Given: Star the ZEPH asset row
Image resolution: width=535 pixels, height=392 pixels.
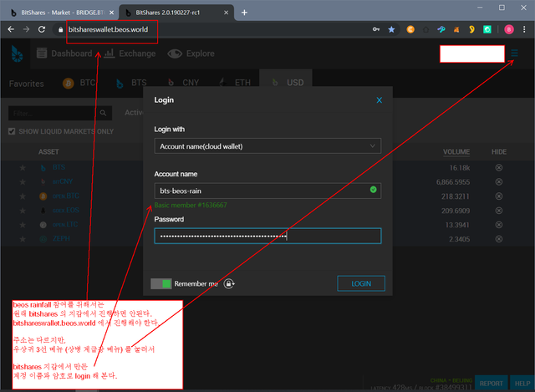Looking at the screenshot, I should pos(23,239).
